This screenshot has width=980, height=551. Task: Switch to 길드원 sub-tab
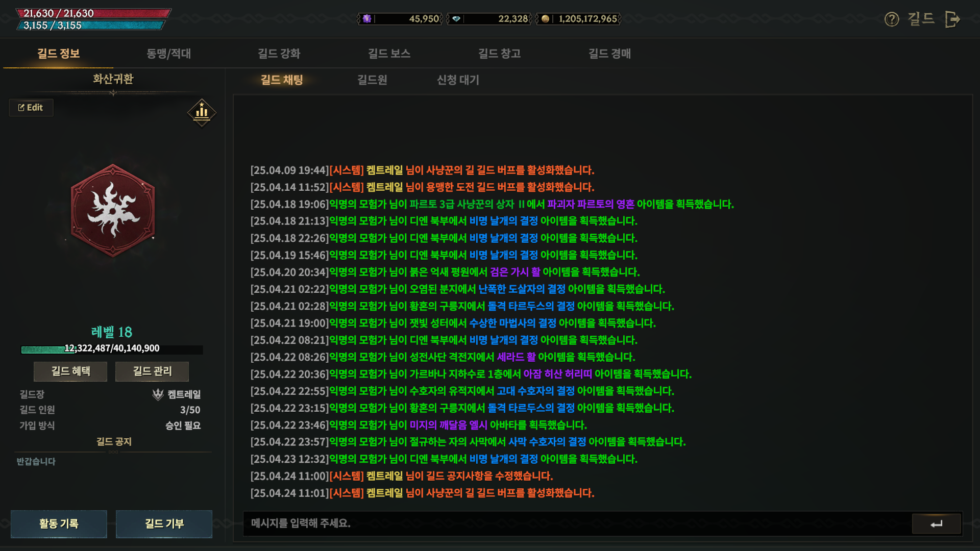pyautogui.click(x=372, y=80)
